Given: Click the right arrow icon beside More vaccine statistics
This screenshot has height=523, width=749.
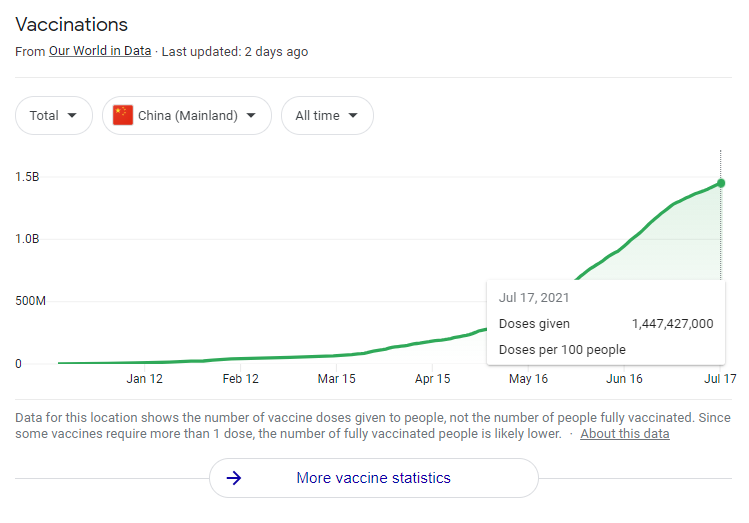Looking at the screenshot, I should pos(234,478).
